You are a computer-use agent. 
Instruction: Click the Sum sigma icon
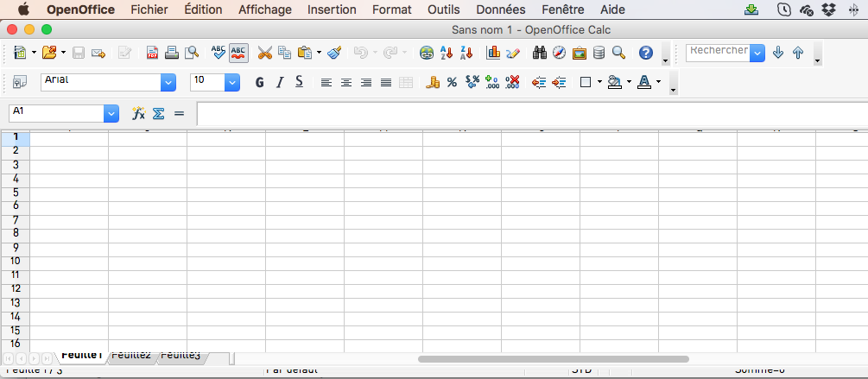pyautogui.click(x=158, y=113)
